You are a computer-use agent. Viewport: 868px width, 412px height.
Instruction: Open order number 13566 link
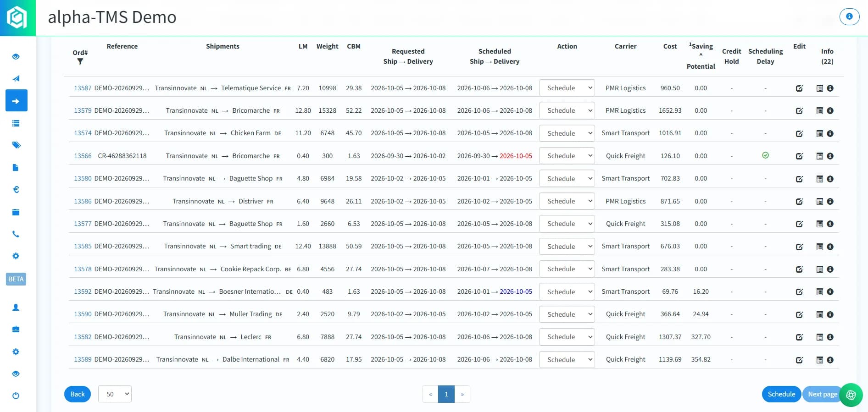coord(83,156)
